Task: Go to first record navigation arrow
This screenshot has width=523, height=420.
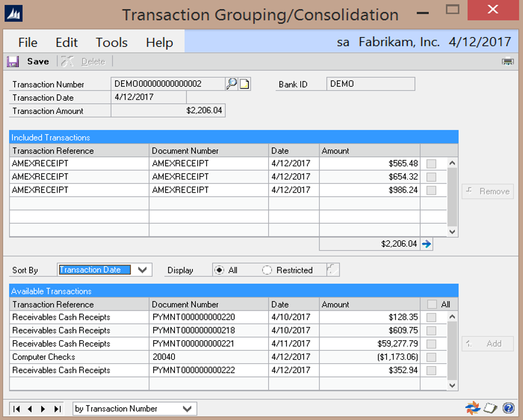Action: [x=17, y=409]
